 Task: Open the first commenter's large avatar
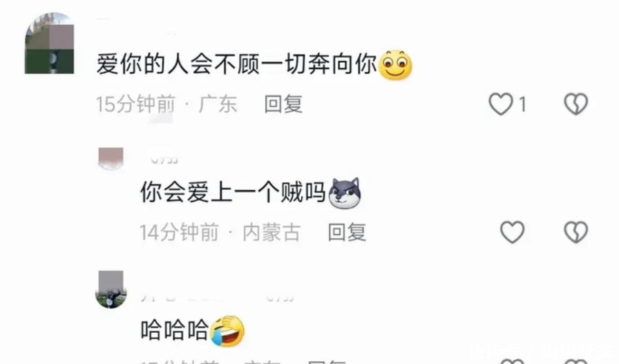[x=49, y=43]
